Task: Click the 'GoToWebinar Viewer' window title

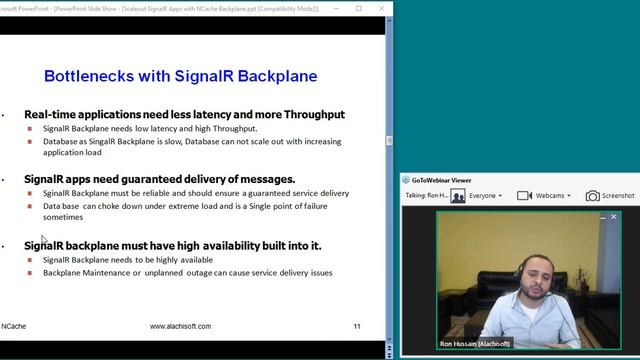Action: tap(441, 180)
